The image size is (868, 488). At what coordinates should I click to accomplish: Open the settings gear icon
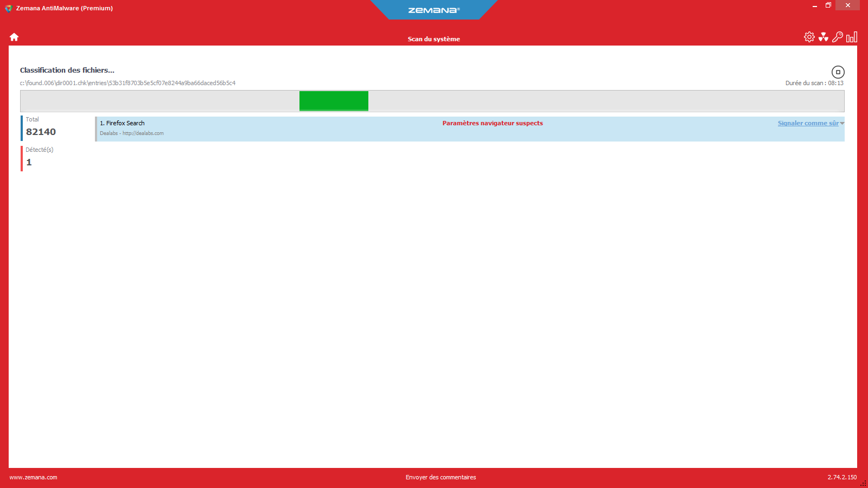809,37
